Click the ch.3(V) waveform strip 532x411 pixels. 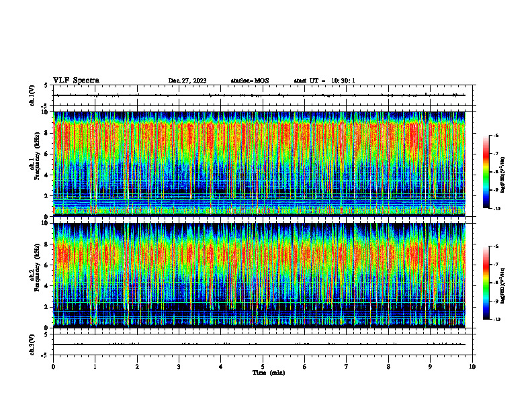(263, 345)
